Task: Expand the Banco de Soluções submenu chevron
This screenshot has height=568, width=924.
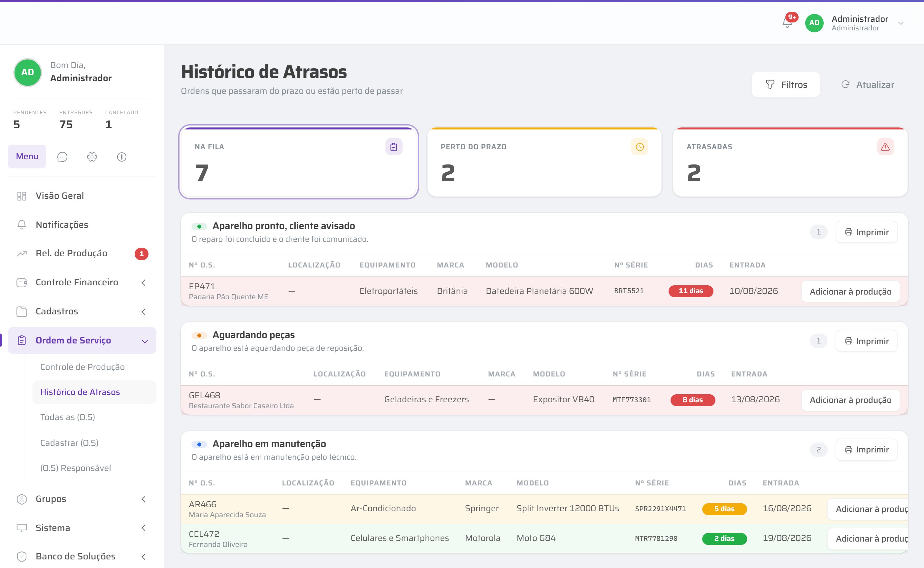Action: [143, 557]
